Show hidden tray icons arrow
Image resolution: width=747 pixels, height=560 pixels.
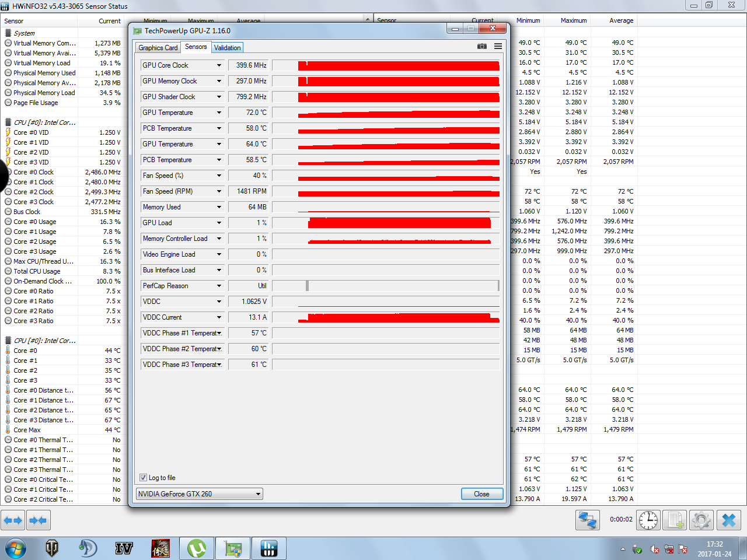pos(623,549)
